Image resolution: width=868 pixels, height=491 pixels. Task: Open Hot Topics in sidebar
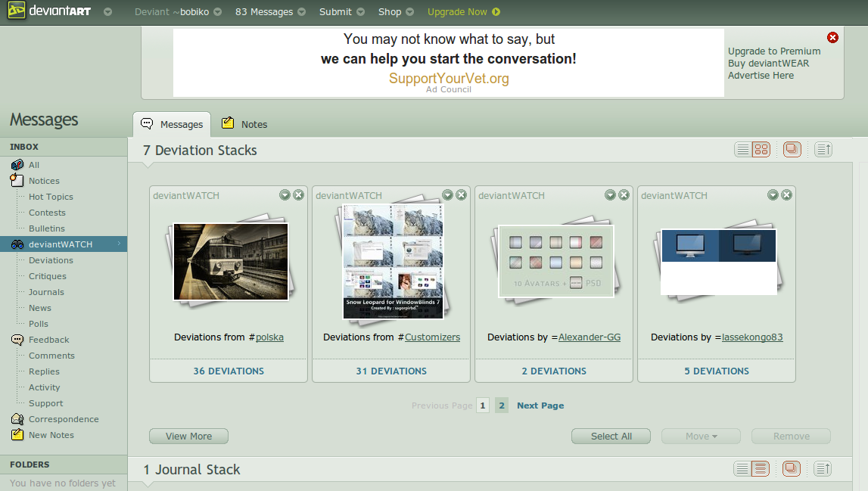click(x=51, y=197)
